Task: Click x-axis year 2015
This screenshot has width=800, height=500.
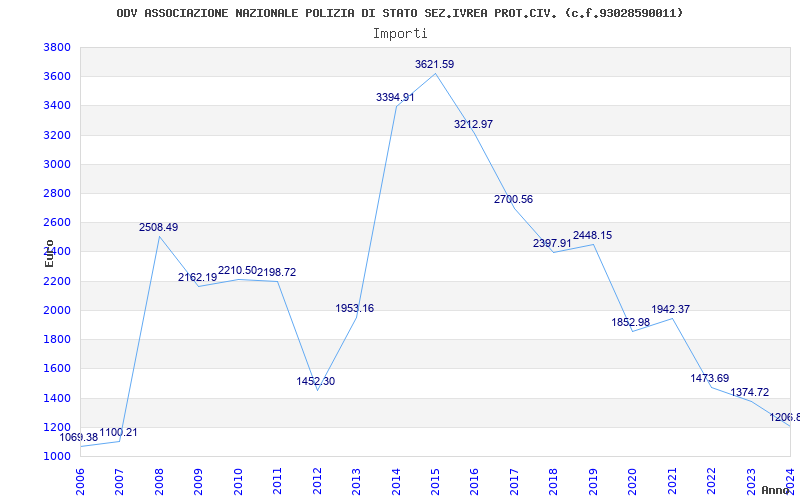Action: tap(435, 481)
